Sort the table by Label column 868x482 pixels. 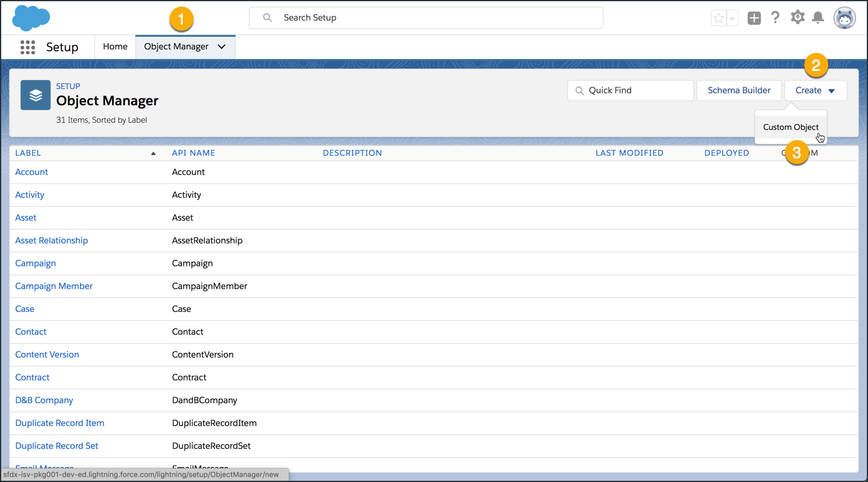click(x=28, y=153)
